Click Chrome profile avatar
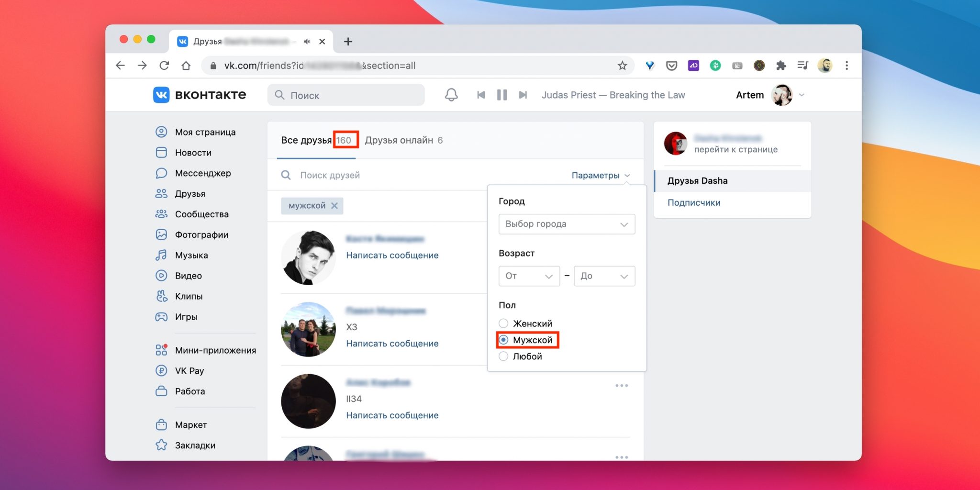The height and width of the screenshot is (490, 980). (x=824, y=66)
